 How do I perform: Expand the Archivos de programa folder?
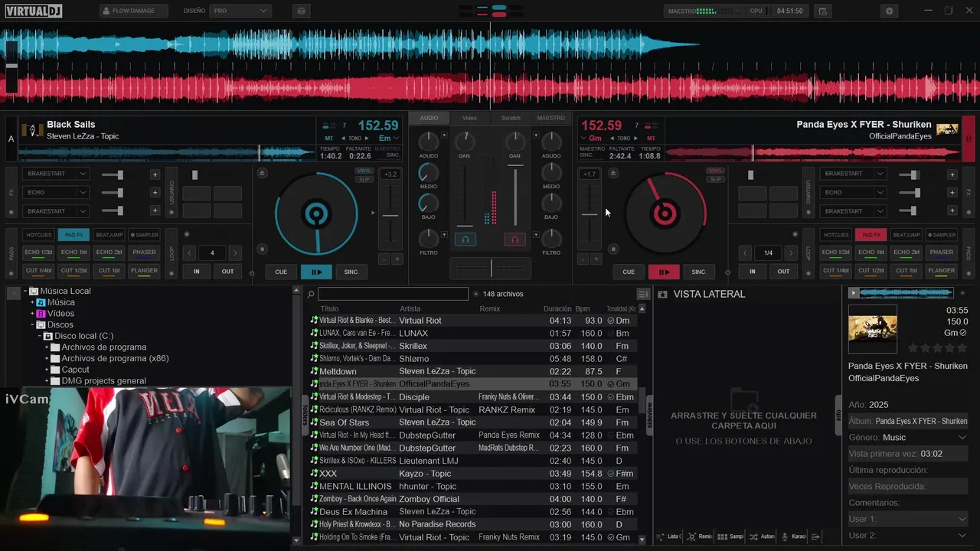(x=46, y=347)
